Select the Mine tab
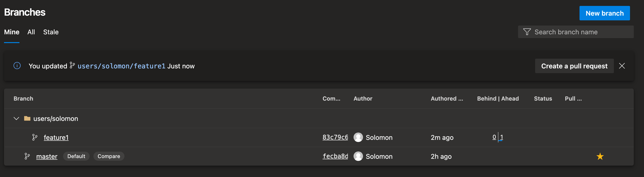This screenshot has height=177, width=644. pos(11,32)
